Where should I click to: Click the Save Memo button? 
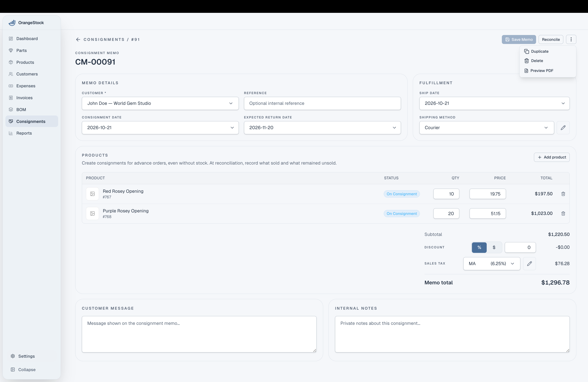pos(519,39)
